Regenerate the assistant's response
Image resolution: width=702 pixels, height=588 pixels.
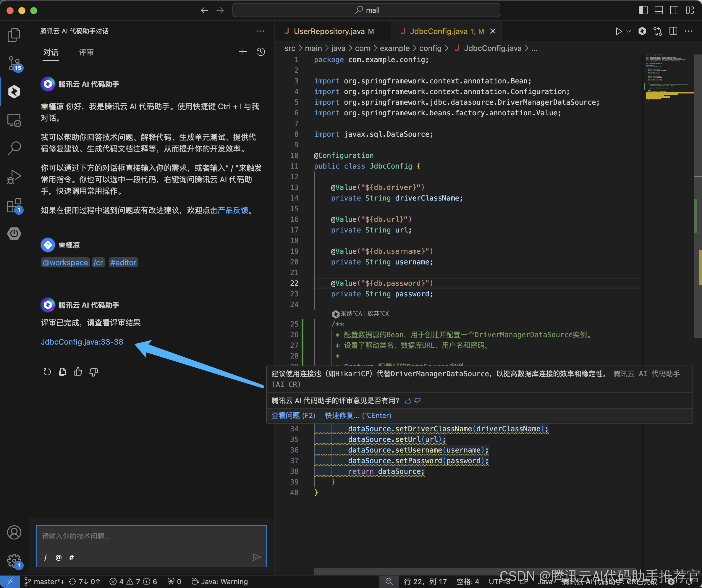click(x=47, y=372)
